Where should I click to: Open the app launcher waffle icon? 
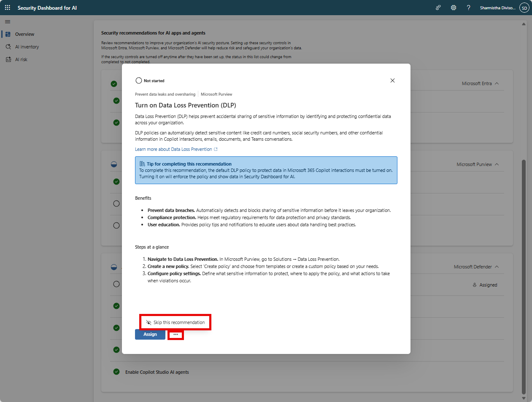(8, 8)
